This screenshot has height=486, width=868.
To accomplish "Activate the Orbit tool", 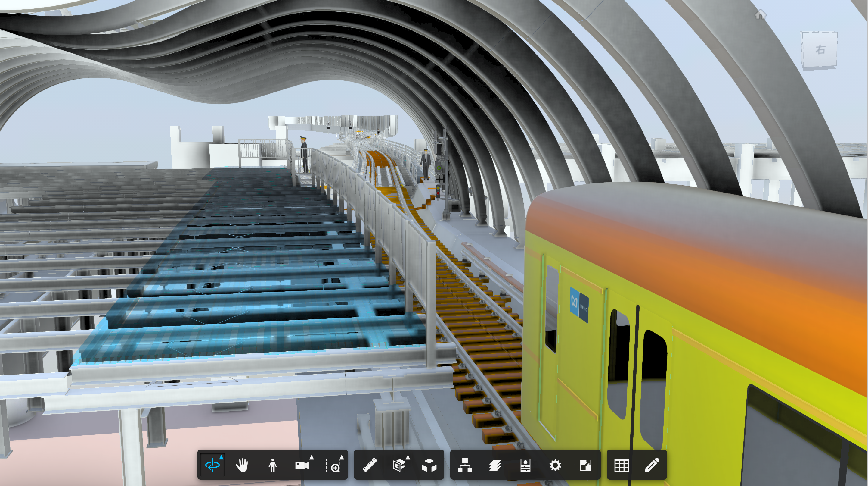I will tap(212, 465).
